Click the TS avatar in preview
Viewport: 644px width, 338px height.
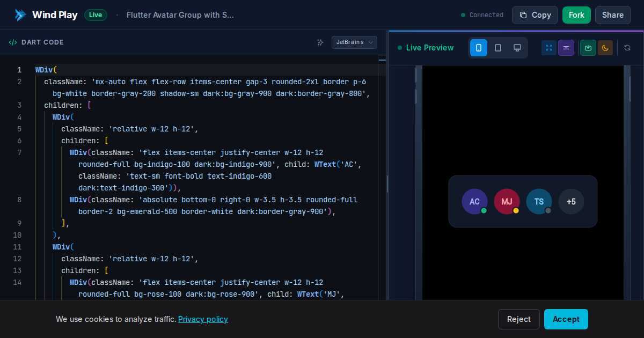tap(539, 202)
